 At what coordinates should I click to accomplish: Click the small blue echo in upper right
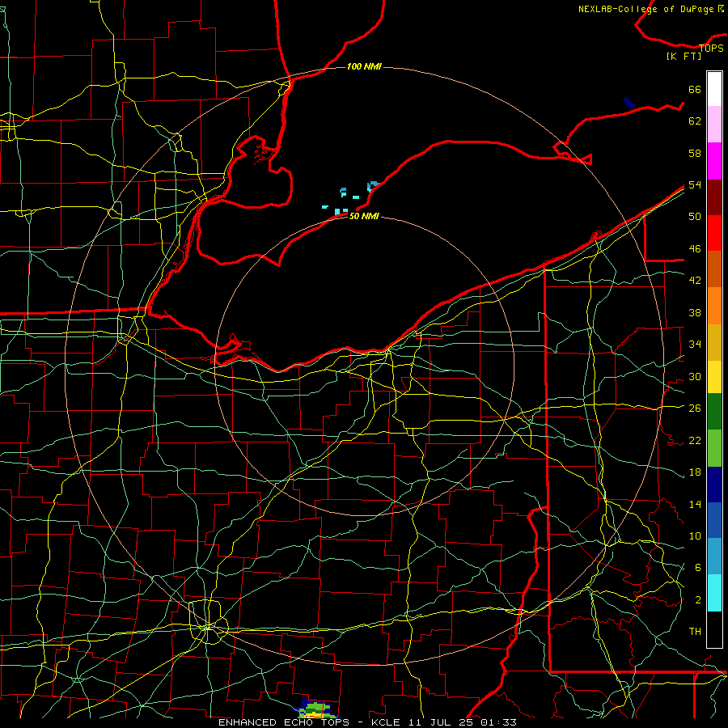click(629, 103)
